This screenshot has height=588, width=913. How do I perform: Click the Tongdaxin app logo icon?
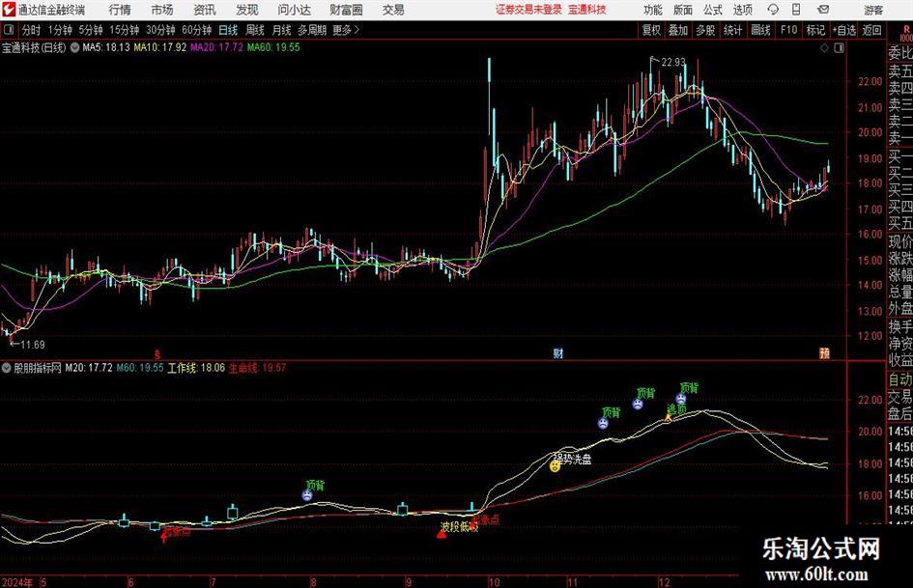pyautogui.click(x=9, y=10)
